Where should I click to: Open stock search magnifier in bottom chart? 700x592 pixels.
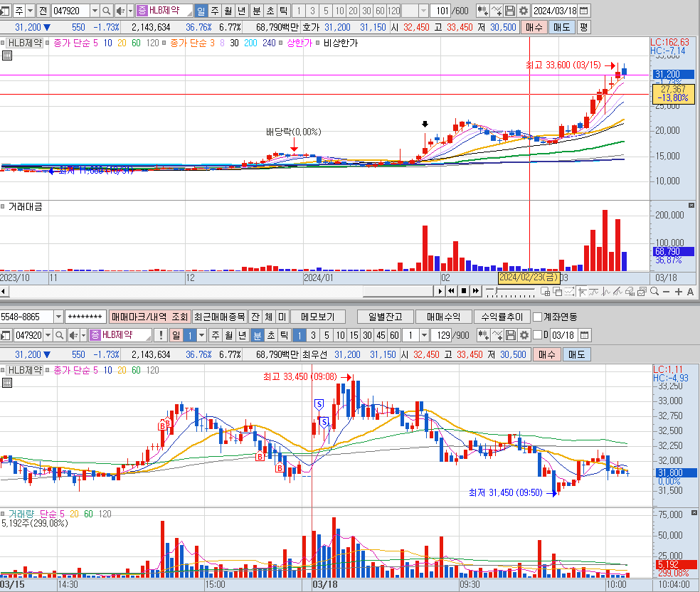click(59, 335)
